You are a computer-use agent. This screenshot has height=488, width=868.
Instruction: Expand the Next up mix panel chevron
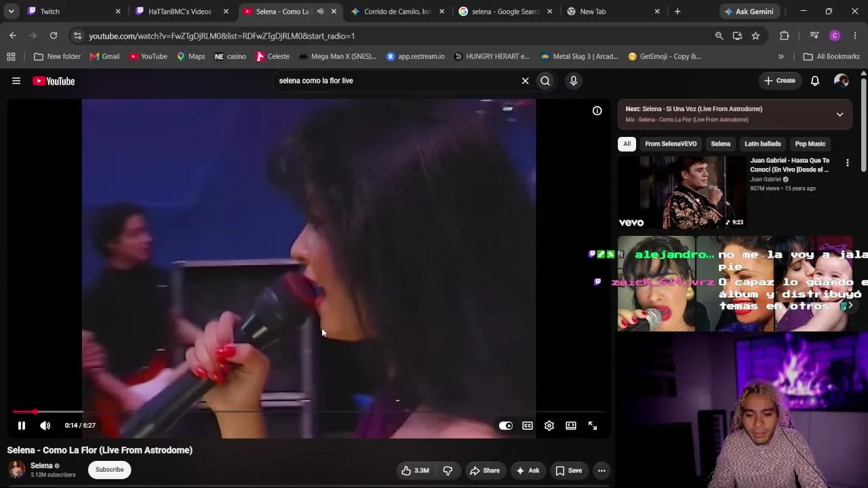click(840, 115)
